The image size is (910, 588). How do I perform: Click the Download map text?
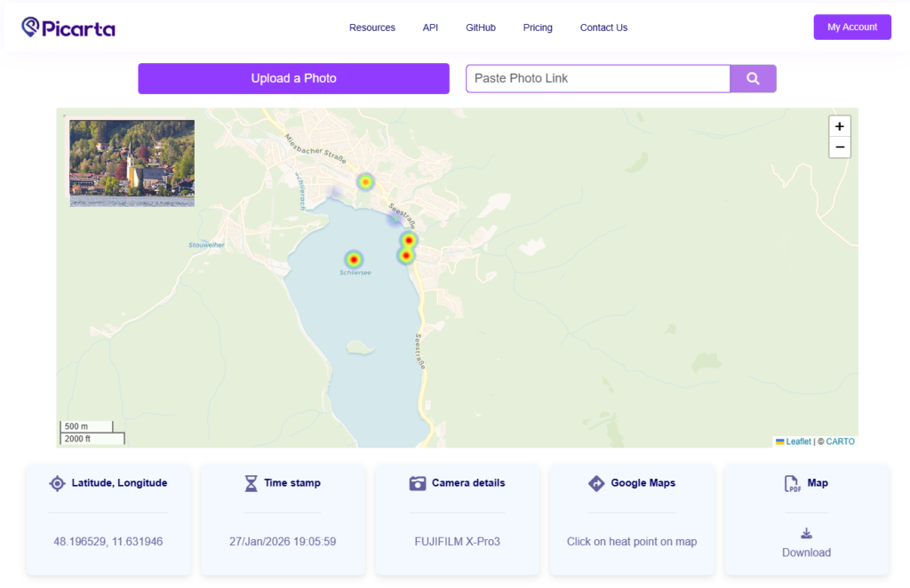[806, 552]
